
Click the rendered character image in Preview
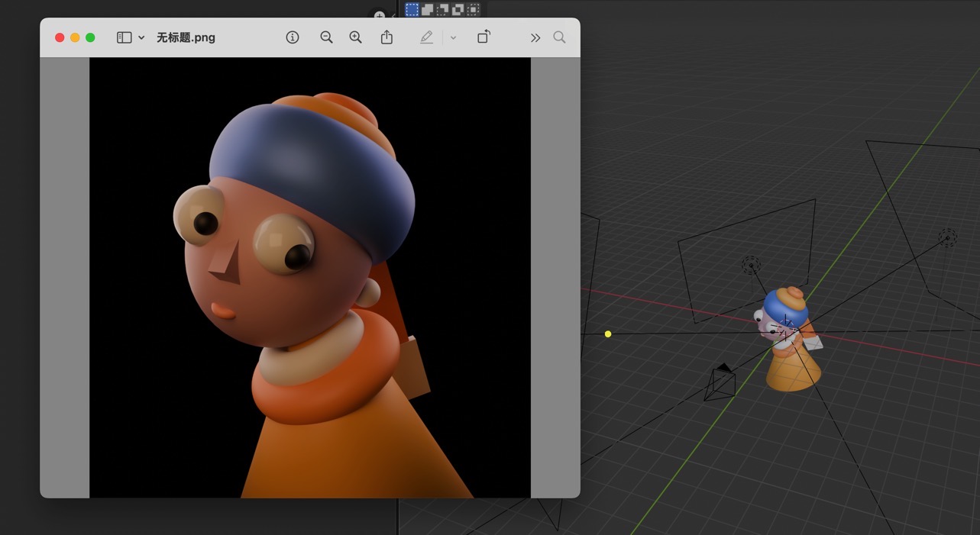point(310,278)
